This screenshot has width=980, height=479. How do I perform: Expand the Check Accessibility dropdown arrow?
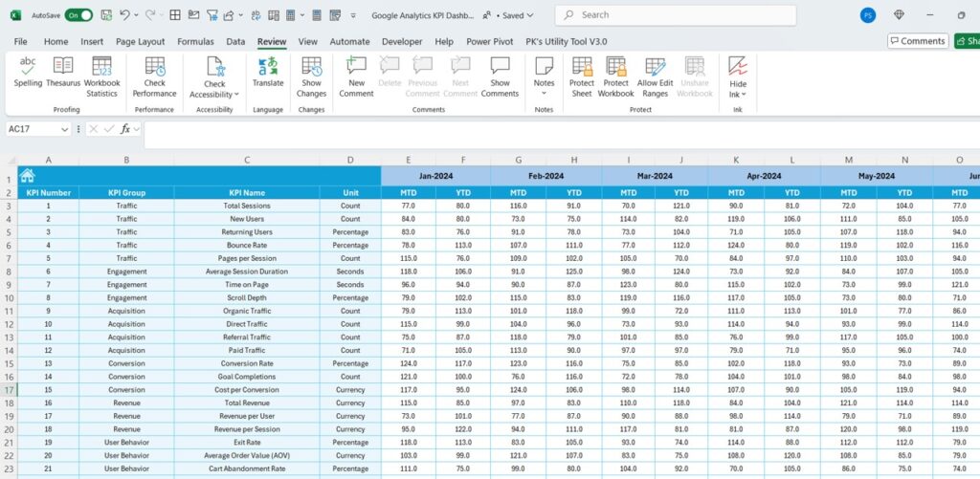237,95
